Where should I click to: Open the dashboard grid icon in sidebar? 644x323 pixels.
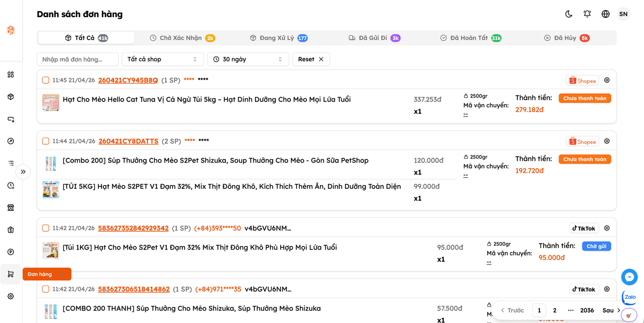click(11, 75)
